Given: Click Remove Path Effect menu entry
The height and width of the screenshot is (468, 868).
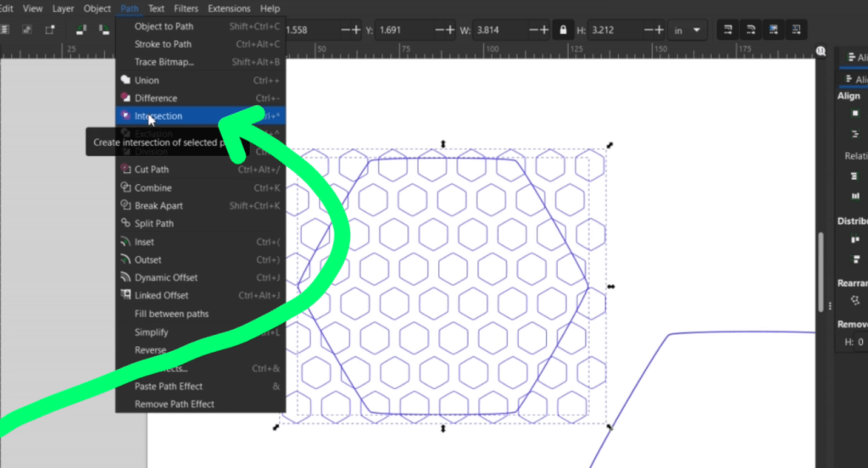Looking at the screenshot, I should 174,404.
